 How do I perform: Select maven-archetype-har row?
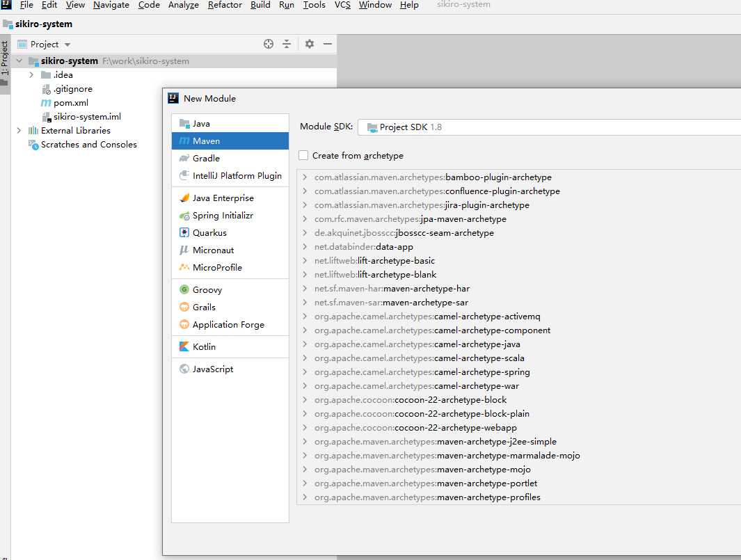click(x=518, y=288)
